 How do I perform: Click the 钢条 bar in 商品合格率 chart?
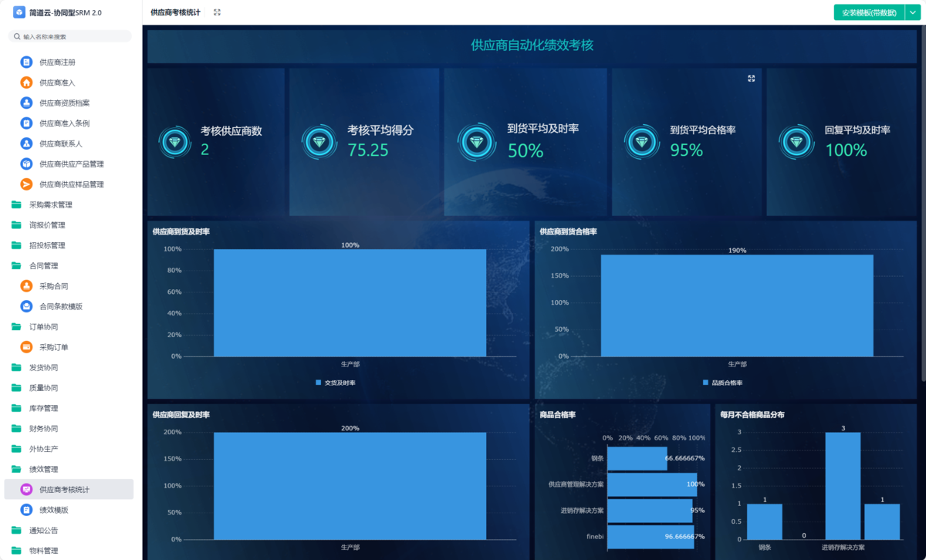tap(637, 458)
